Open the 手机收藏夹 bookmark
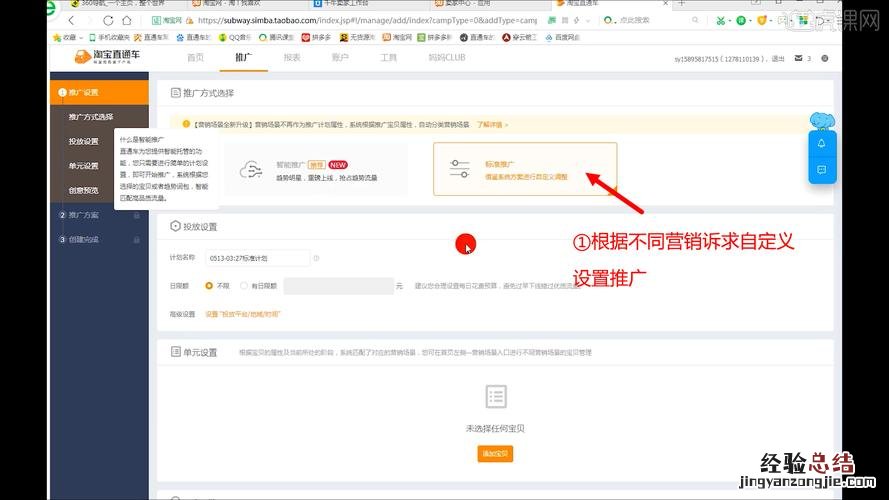Image resolution: width=889 pixels, height=500 pixels. tap(109, 37)
